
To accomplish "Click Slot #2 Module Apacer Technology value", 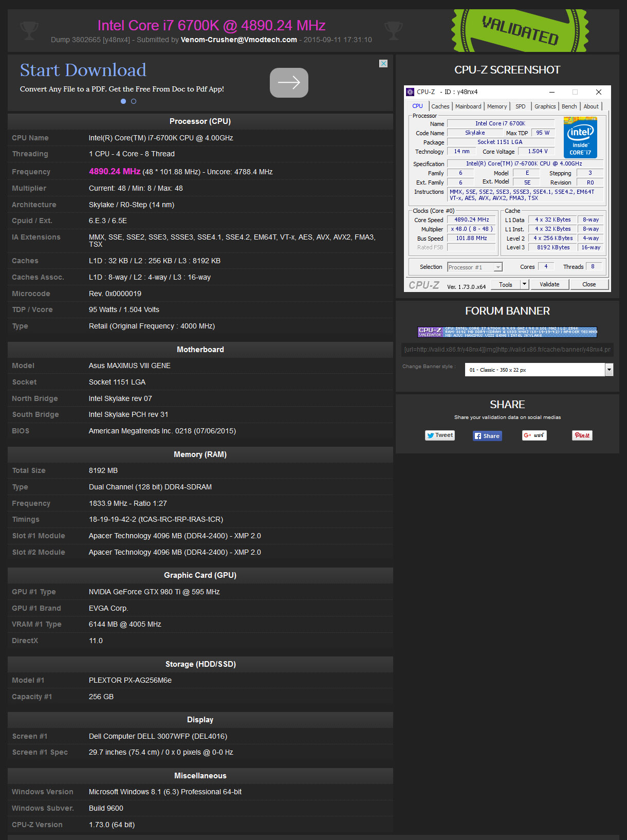I will point(175,552).
